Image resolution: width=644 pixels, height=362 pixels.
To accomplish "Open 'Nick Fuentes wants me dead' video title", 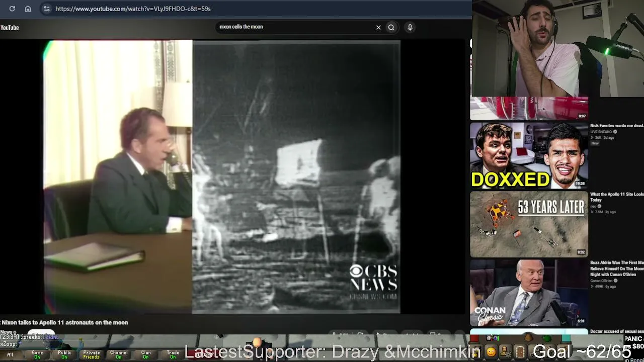I will 617,126.
